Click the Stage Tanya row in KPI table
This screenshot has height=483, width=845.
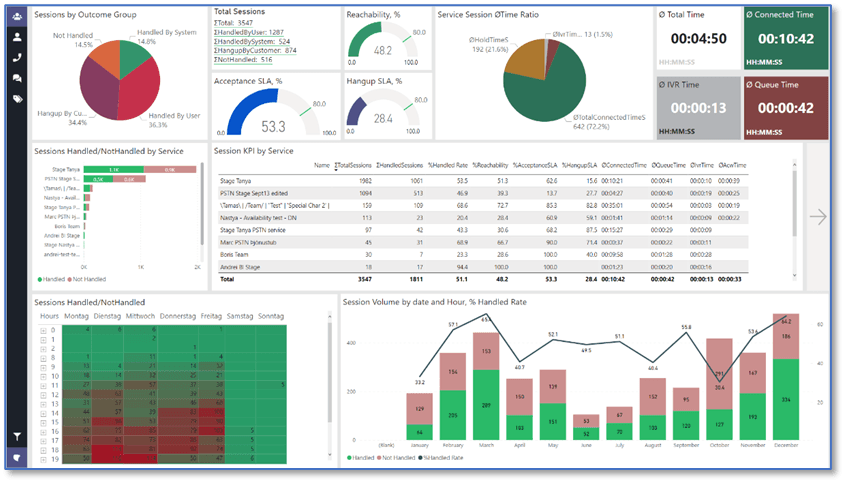pos(483,181)
